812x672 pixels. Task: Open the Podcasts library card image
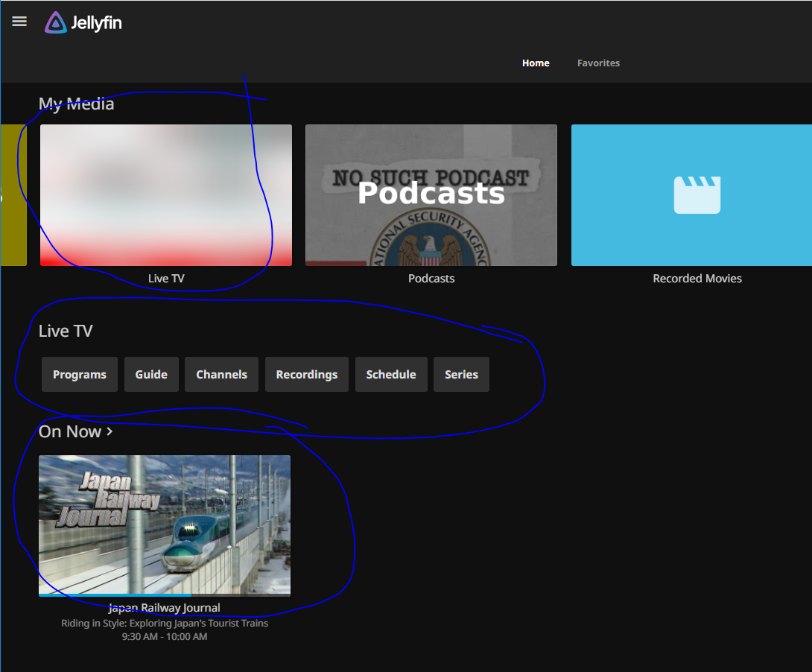tap(431, 194)
